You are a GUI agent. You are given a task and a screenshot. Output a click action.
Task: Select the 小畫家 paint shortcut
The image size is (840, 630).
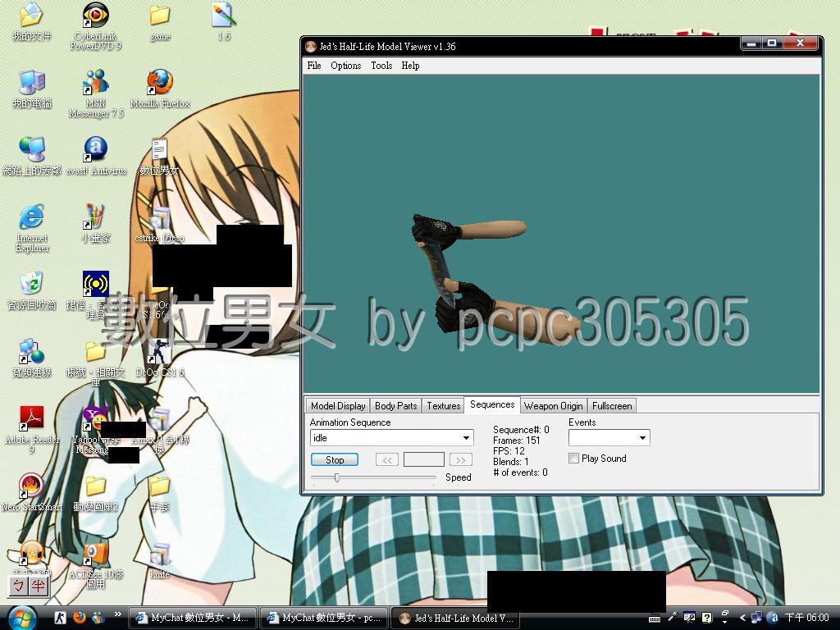click(95, 223)
